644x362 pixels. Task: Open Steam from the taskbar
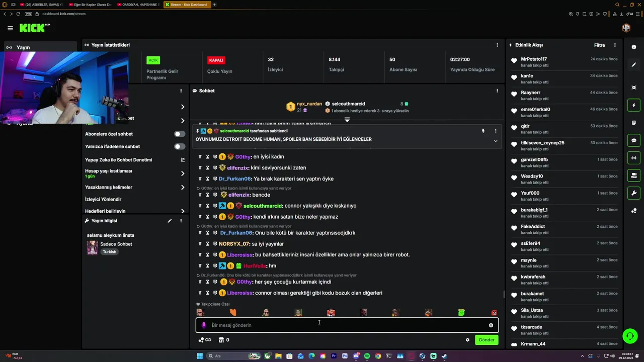[x=444, y=356]
